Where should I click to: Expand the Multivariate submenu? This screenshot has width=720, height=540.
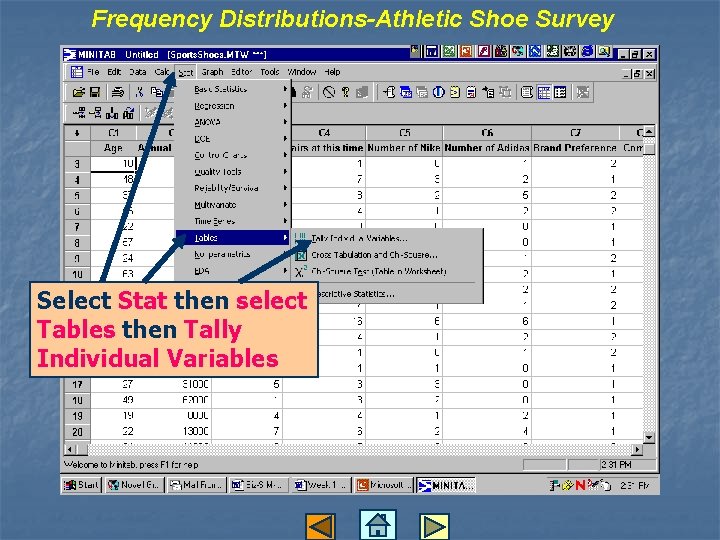tap(233, 205)
